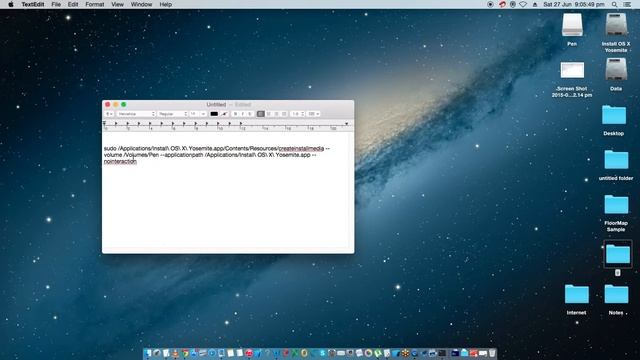
Task: Open the Help menu
Action: 165,4
